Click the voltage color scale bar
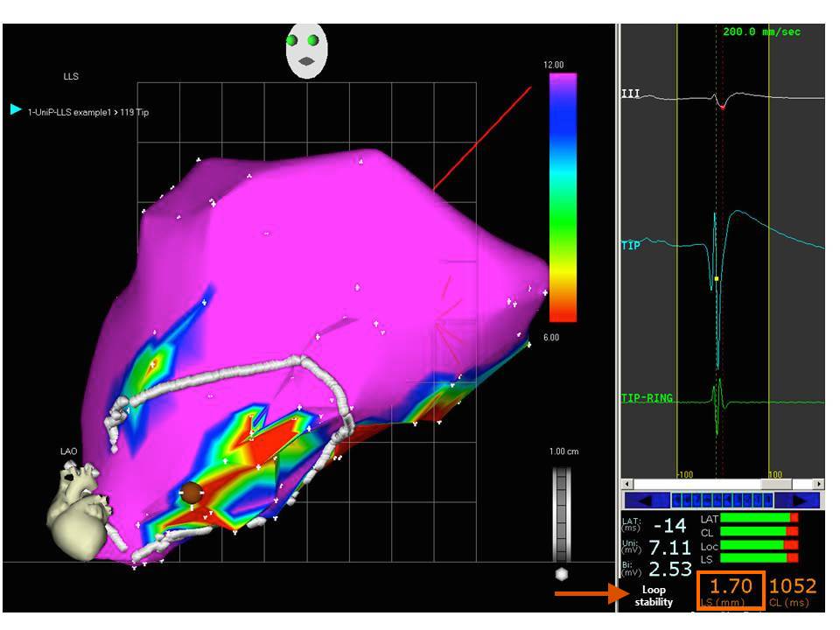The width and height of the screenshot is (840, 630). tap(563, 198)
